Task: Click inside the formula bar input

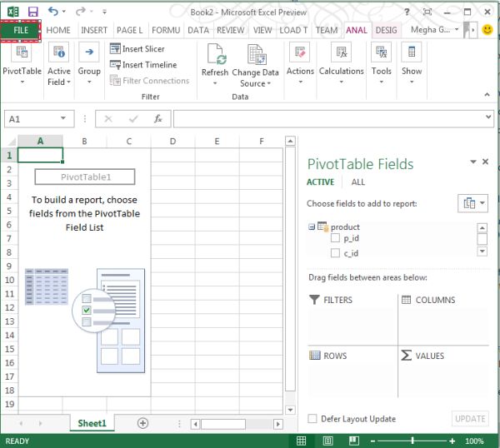Action: pyautogui.click(x=329, y=119)
